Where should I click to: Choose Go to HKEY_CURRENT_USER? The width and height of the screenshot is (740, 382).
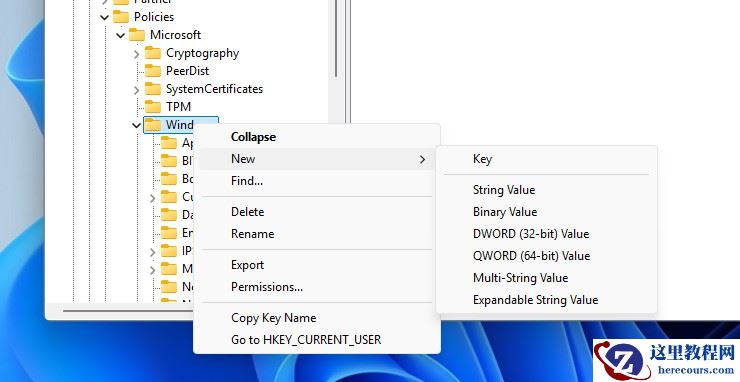click(x=317, y=340)
